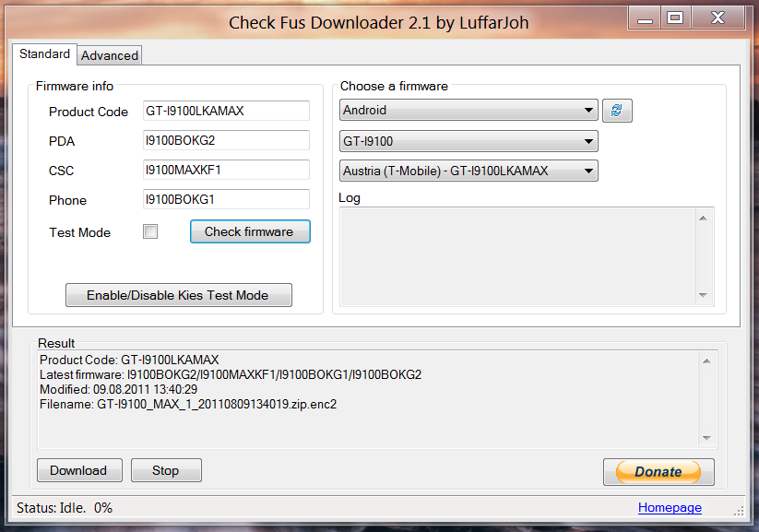Click the Log scrollbar up arrow

pos(704,219)
